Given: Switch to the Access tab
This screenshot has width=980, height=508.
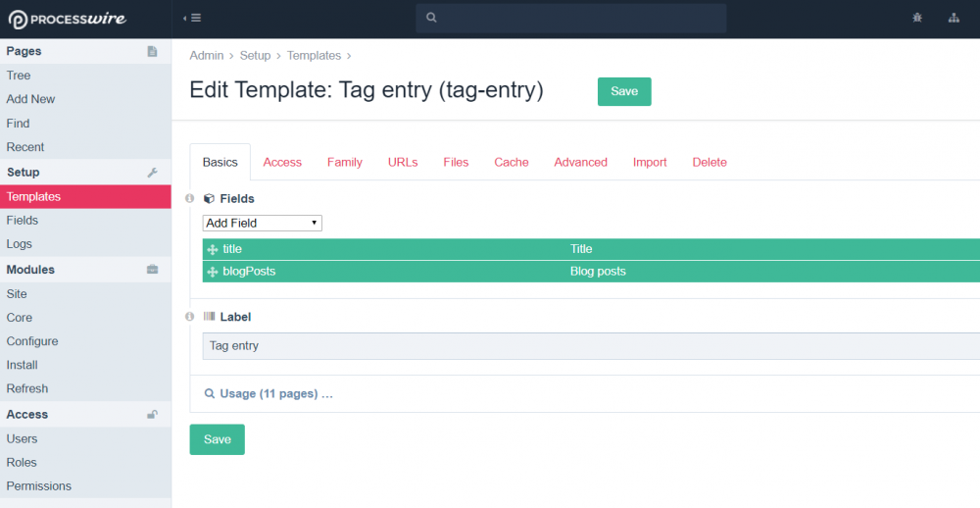Looking at the screenshot, I should (x=282, y=162).
